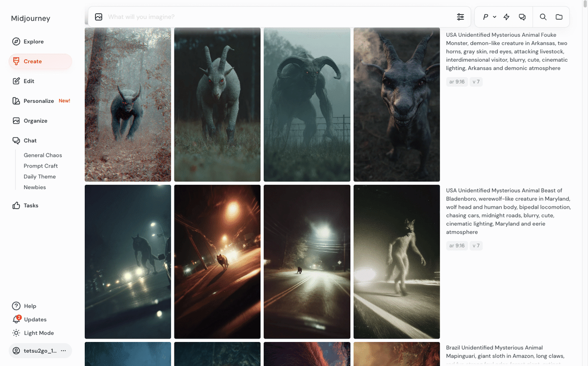
Task: Open the account more options ellipsis
Action: (63, 351)
